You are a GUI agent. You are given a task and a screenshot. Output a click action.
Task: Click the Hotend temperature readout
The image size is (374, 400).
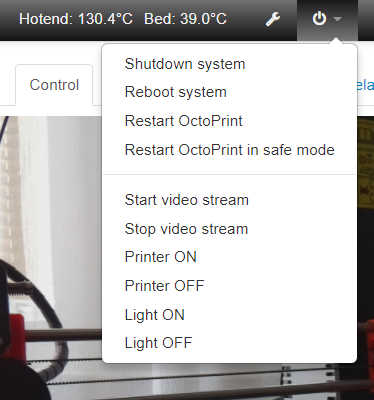[x=76, y=19]
